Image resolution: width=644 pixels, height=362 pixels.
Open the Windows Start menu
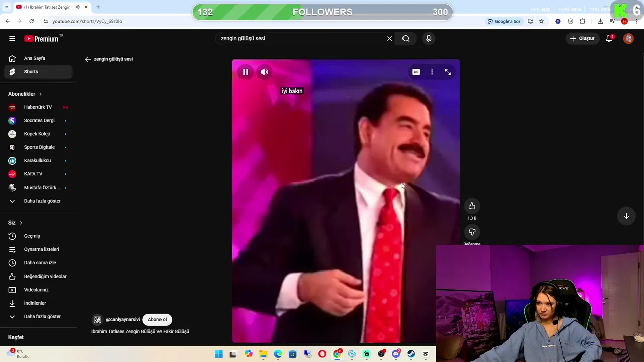pyautogui.click(x=219, y=354)
